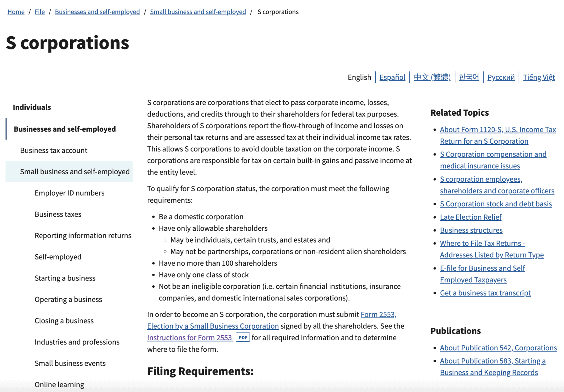
Task: Click the English language label
Action: (359, 77)
